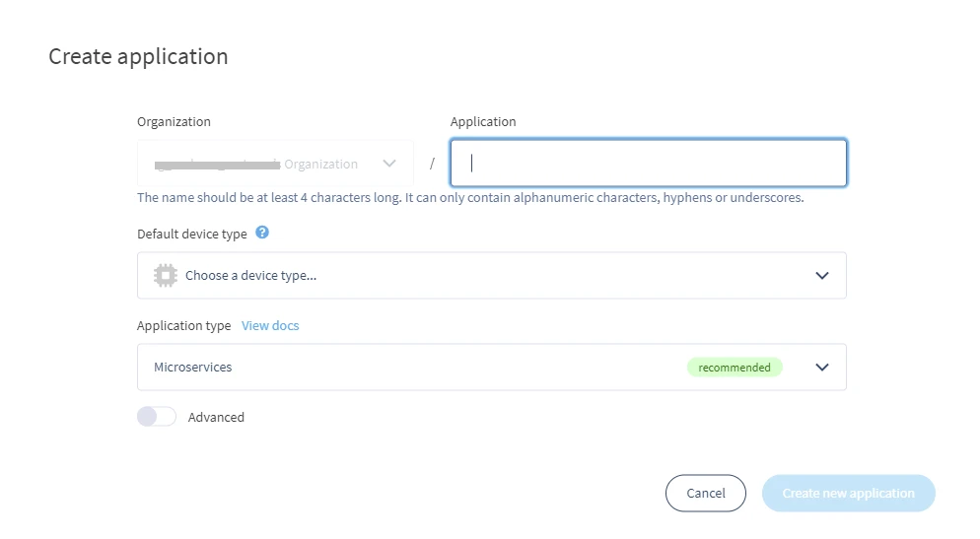Click the Application type label

[183, 325]
